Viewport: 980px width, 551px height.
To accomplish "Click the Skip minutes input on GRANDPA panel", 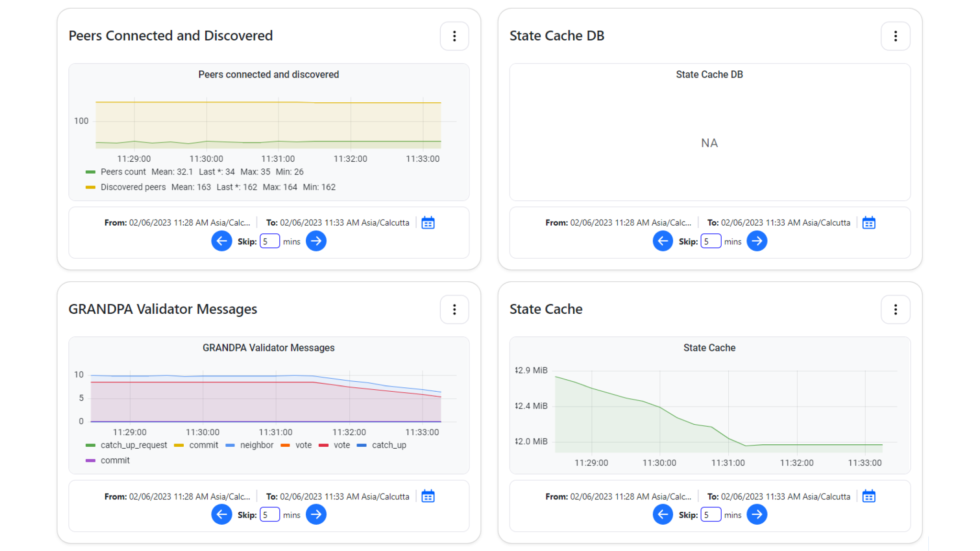I will (x=269, y=514).
